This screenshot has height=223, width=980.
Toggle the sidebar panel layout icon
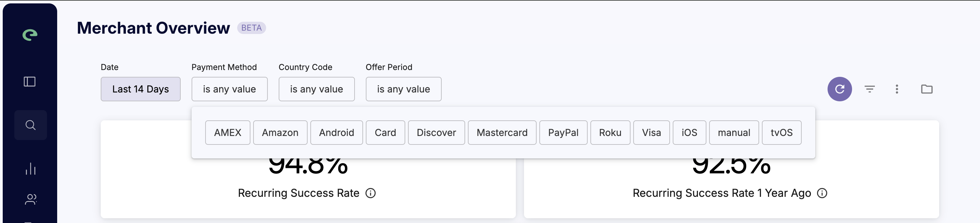[x=30, y=82]
